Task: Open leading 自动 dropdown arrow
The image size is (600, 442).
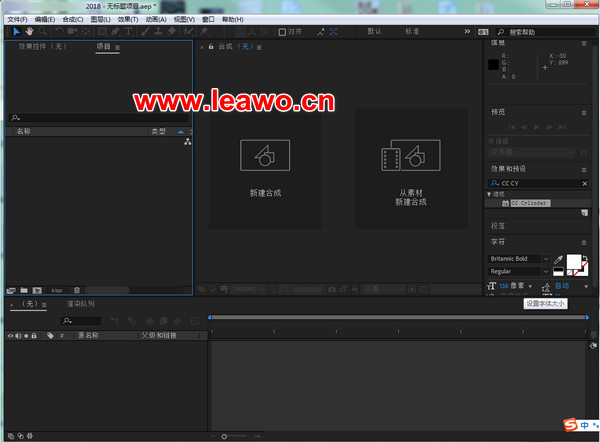Action: [586, 286]
